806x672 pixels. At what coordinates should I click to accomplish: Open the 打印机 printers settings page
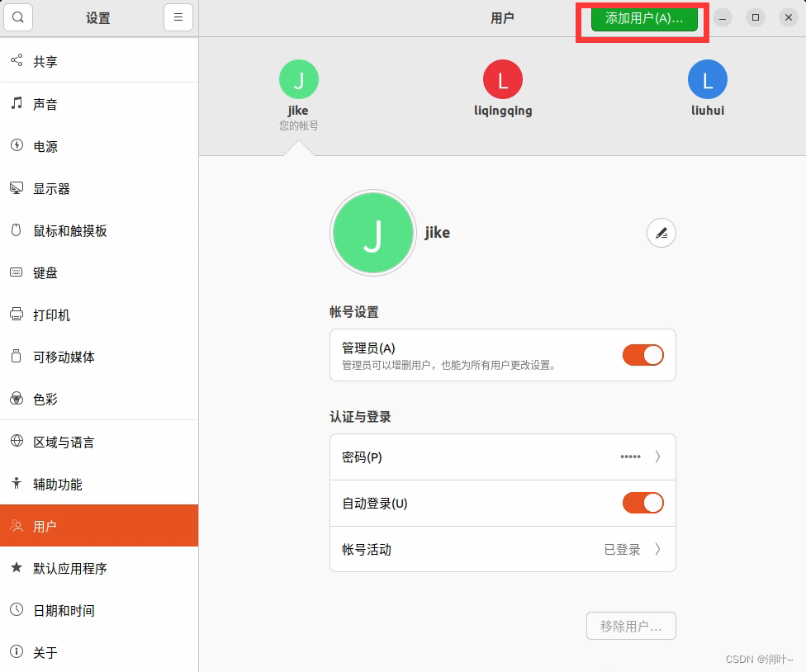coord(99,315)
